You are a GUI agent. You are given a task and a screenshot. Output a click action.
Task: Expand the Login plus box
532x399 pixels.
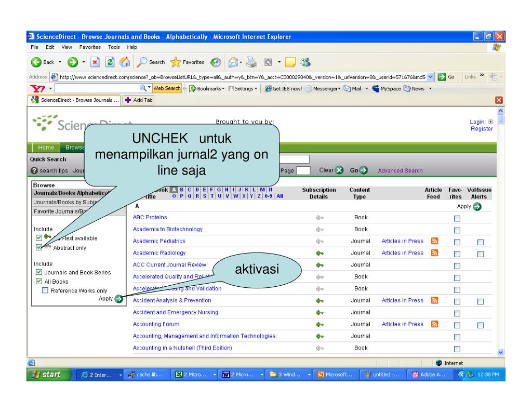490,122
